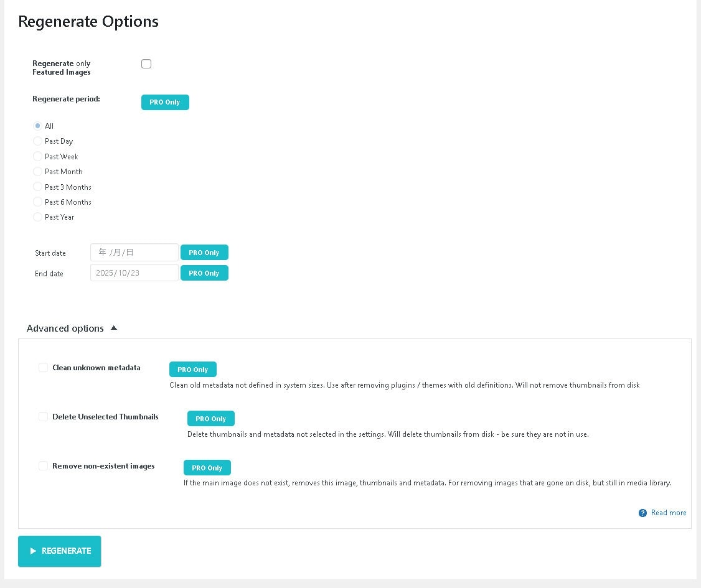Select Past 3 Months option

click(x=37, y=187)
